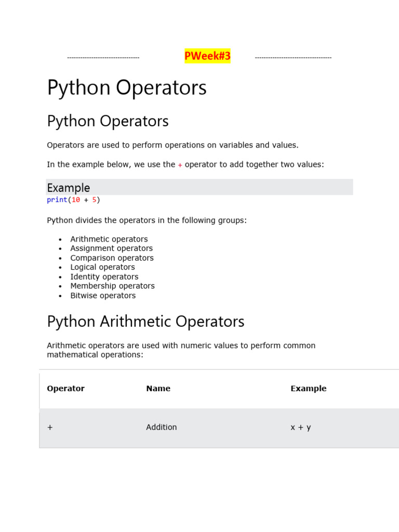Click the + cell in the Operator column
The image size is (399, 532).
tap(50, 428)
